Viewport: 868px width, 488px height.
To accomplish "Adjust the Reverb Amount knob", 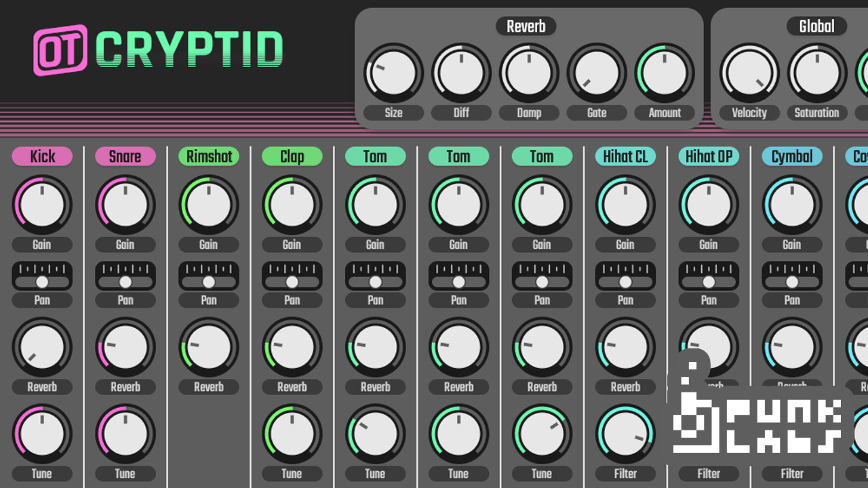I will tap(664, 73).
